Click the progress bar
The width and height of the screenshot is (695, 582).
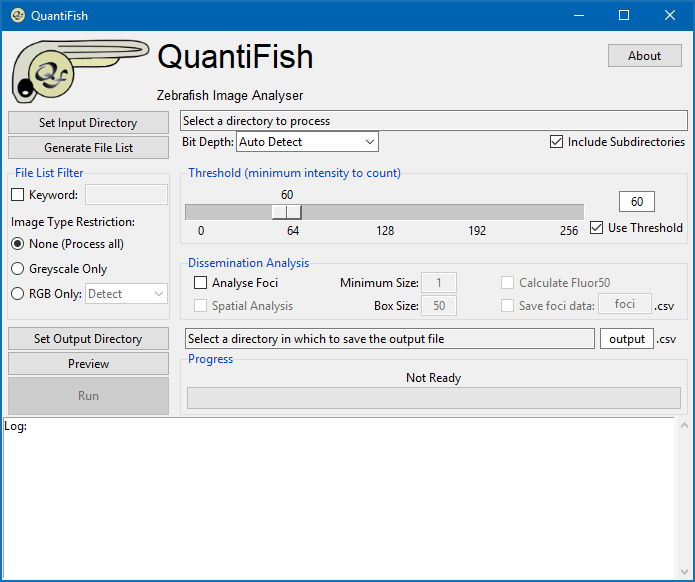click(433, 398)
